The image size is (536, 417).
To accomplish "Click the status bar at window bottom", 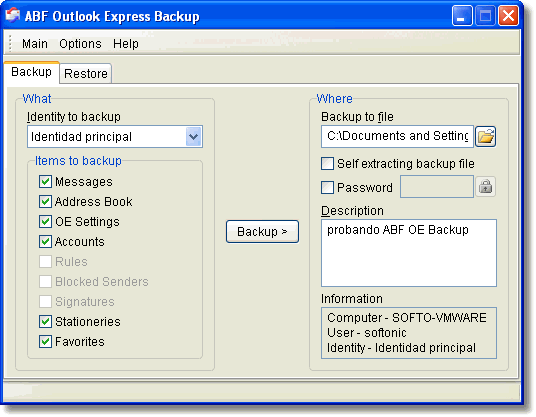I will click(262, 390).
